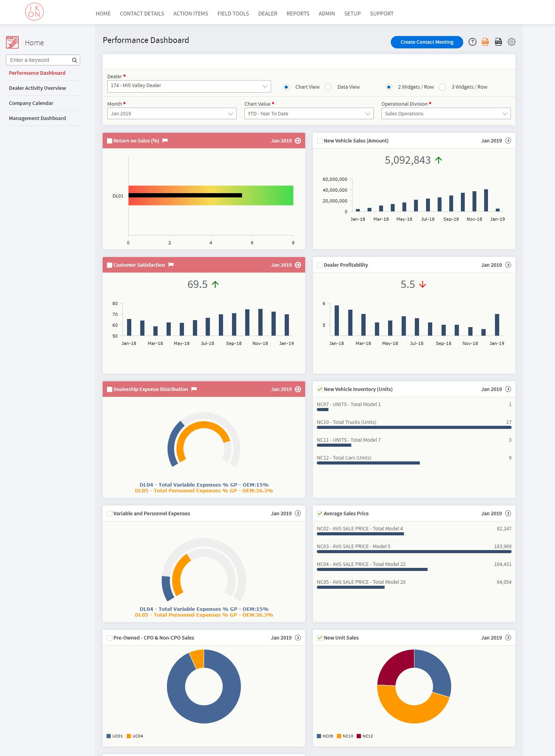This screenshot has width=555, height=756.
Task: Uncheck the New Unit Sales checkbox
Action: 320,638
